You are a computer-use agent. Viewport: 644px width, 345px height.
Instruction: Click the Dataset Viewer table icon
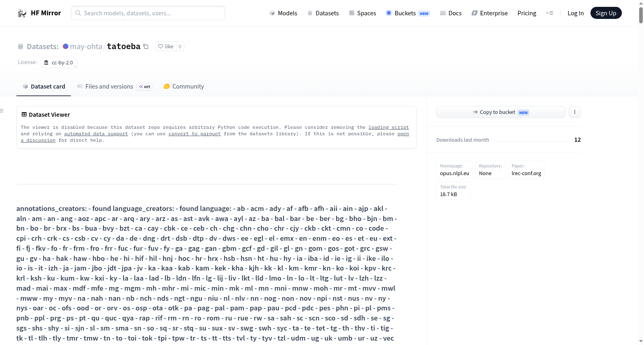point(24,115)
